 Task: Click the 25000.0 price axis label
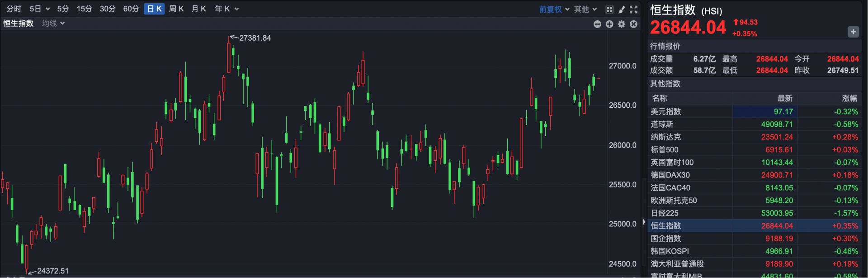pyautogui.click(x=623, y=224)
